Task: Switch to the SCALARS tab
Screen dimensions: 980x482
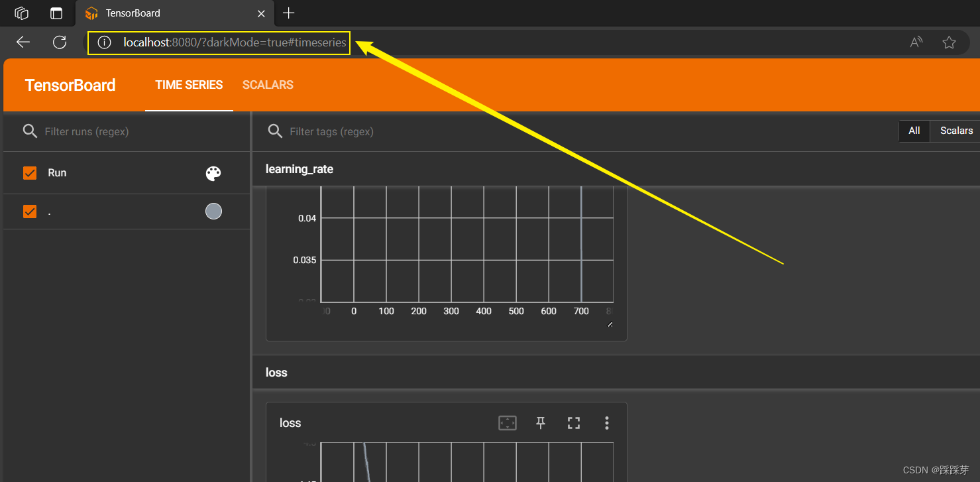Action: (268, 85)
